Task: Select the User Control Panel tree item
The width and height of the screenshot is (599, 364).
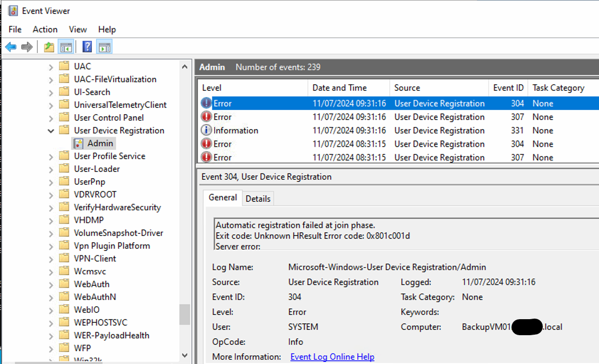Action: click(x=109, y=117)
